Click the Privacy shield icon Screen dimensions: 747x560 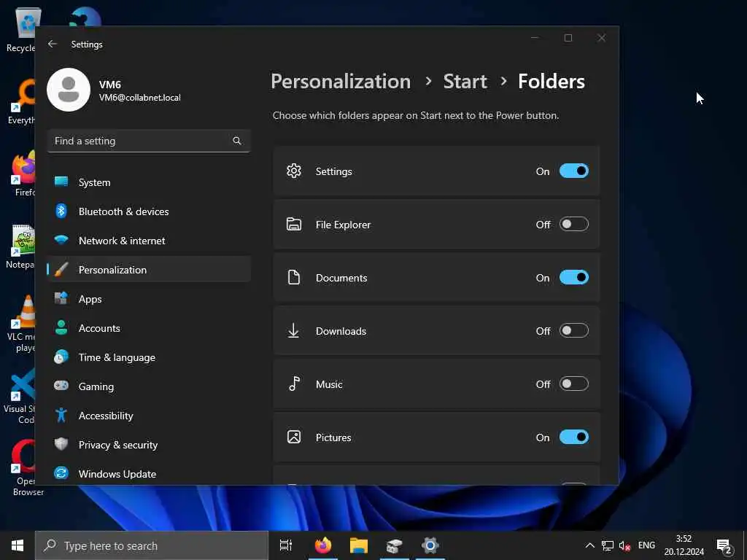click(61, 444)
